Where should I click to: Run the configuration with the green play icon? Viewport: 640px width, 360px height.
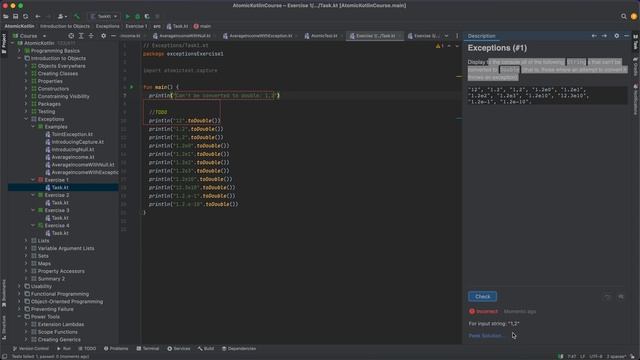[127, 16]
